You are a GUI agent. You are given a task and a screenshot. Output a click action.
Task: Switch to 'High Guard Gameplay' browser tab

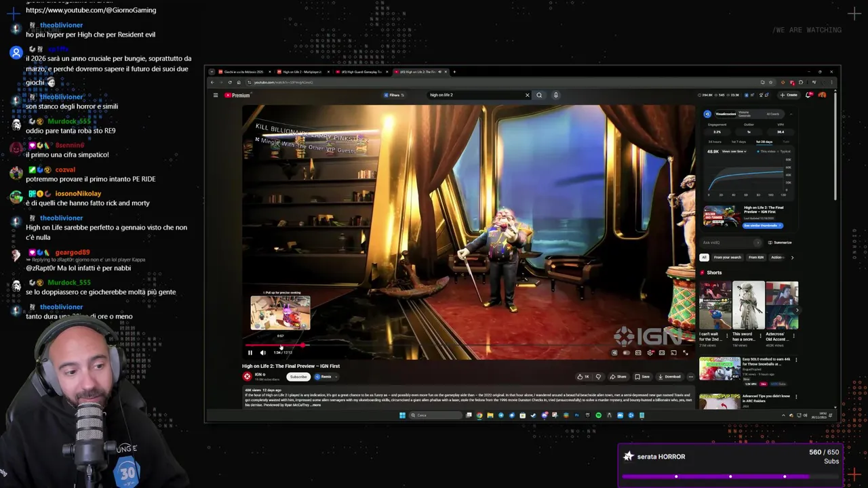361,72
